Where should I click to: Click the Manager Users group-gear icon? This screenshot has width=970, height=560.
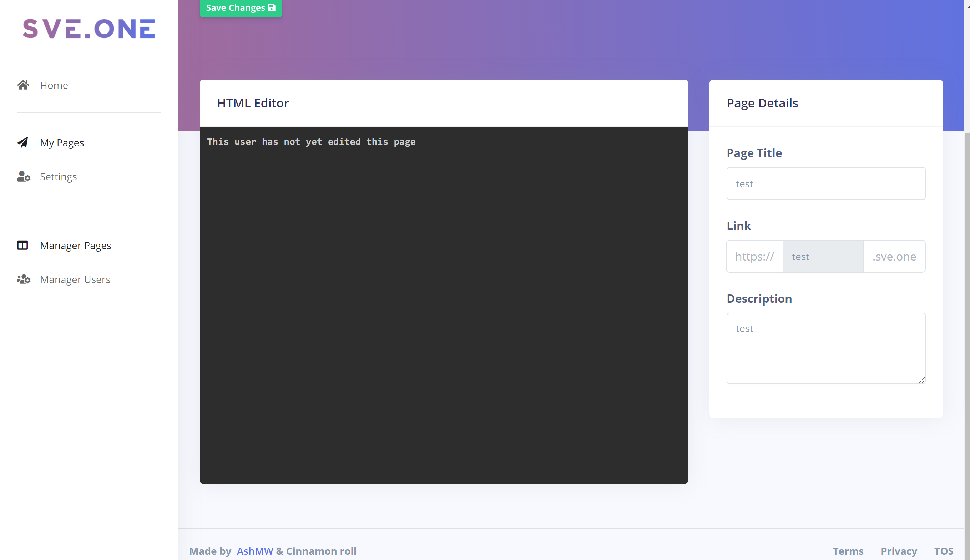coord(24,279)
